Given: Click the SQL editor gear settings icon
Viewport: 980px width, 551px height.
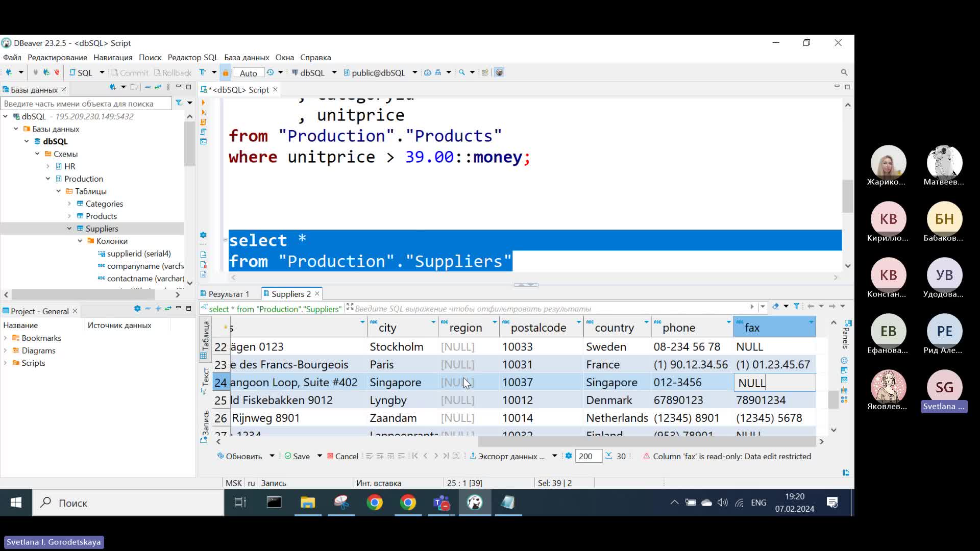Looking at the screenshot, I should pos(203,235).
